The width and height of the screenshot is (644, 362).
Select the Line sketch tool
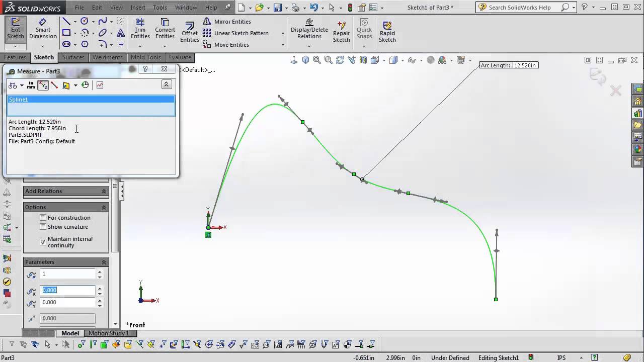pyautogui.click(x=66, y=21)
